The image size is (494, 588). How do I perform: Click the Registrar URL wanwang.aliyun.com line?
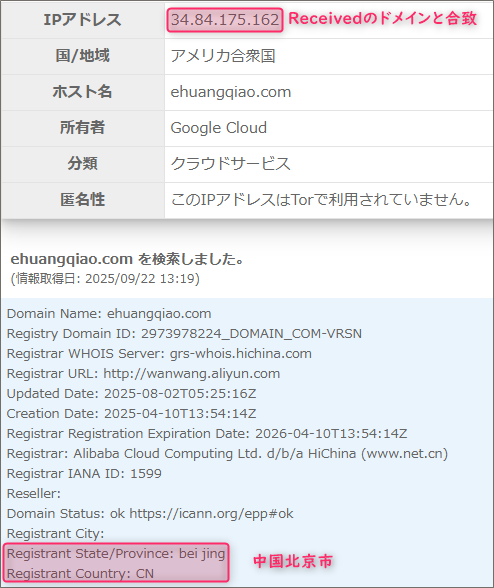[x=143, y=374]
